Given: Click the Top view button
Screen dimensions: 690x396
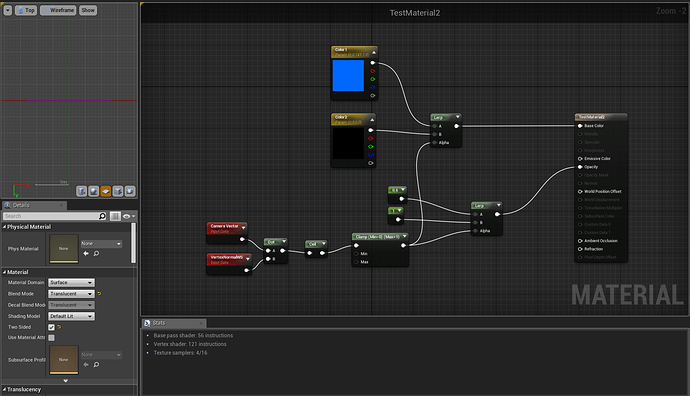Looking at the screenshot, I should pyautogui.click(x=26, y=10).
